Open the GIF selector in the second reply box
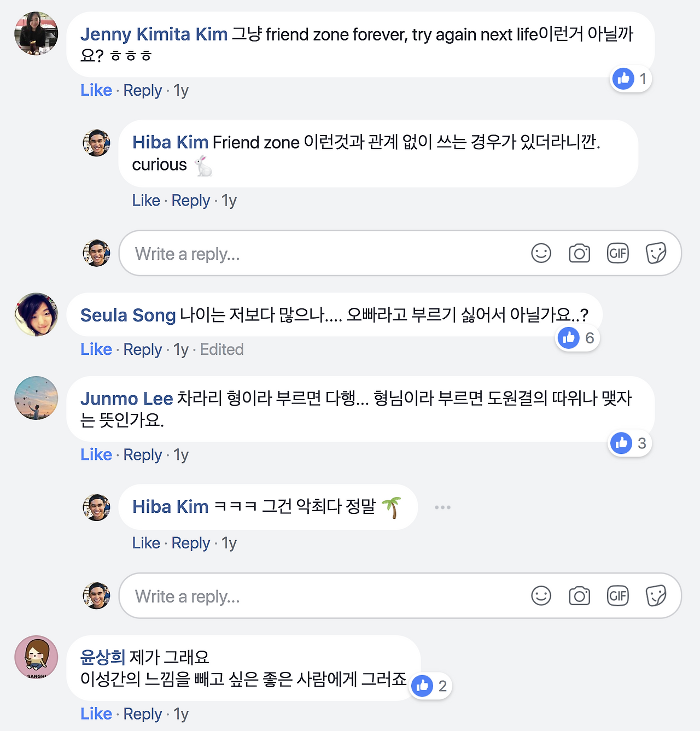700x731 pixels. (x=617, y=596)
